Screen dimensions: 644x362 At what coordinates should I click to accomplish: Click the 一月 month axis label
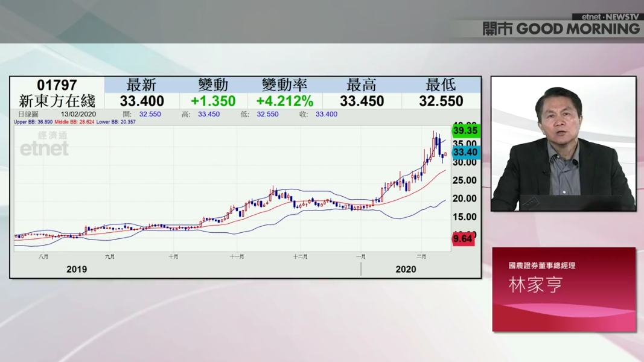click(x=360, y=256)
